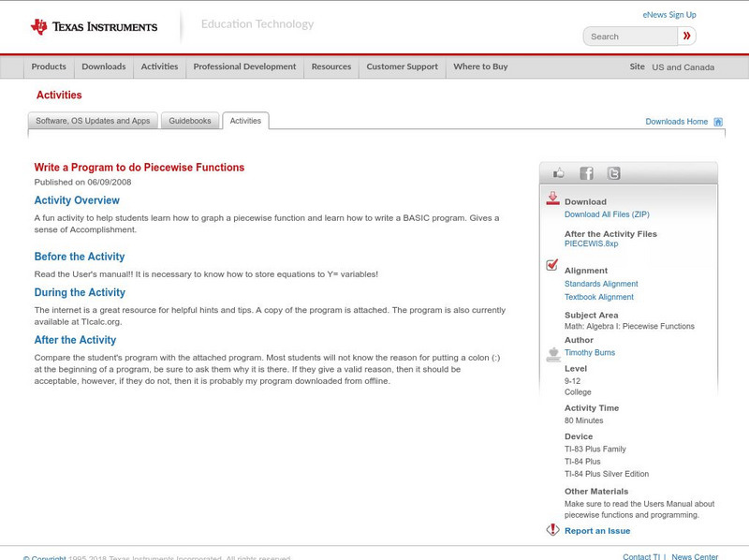Image resolution: width=749 pixels, height=560 pixels.
Task: Click the red Activities page heading
Action: pos(59,96)
